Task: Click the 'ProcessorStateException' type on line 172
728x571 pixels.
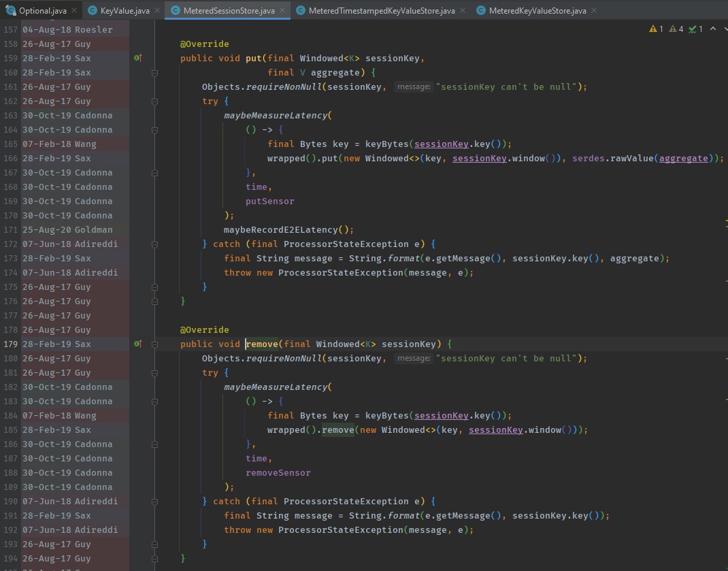Action: click(x=346, y=244)
